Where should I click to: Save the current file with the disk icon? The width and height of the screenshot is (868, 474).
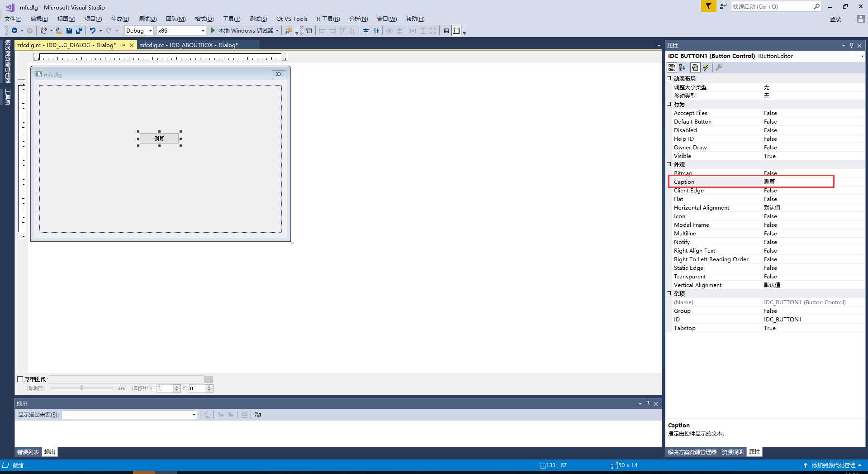click(x=69, y=30)
